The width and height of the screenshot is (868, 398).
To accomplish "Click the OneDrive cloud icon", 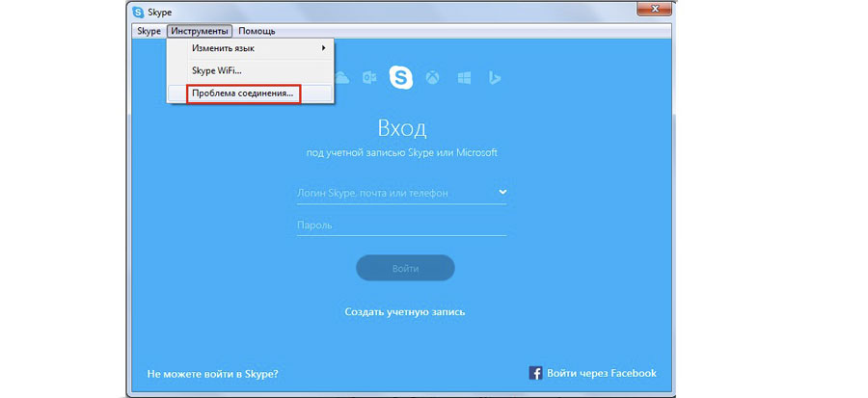I will pos(341,78).
